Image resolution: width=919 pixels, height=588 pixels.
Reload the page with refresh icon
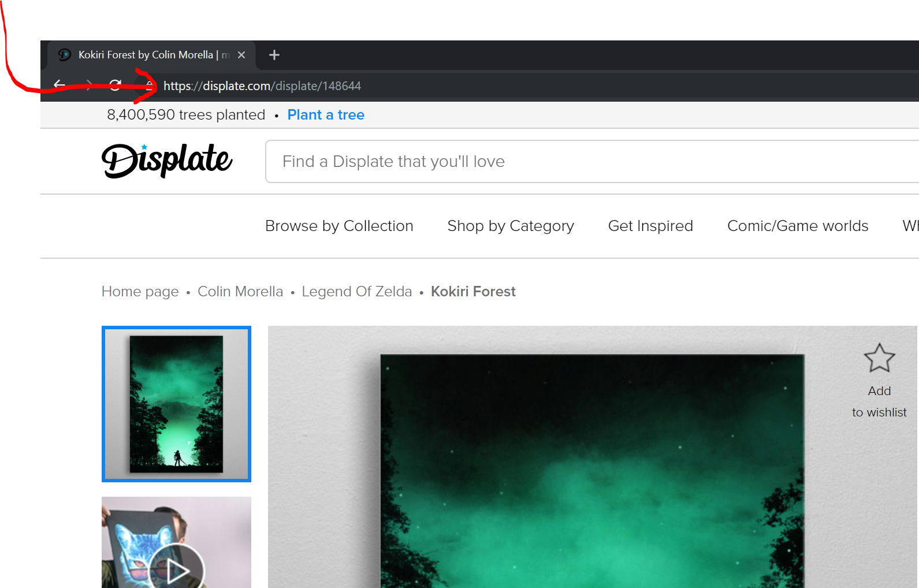[x=116, y=85]
